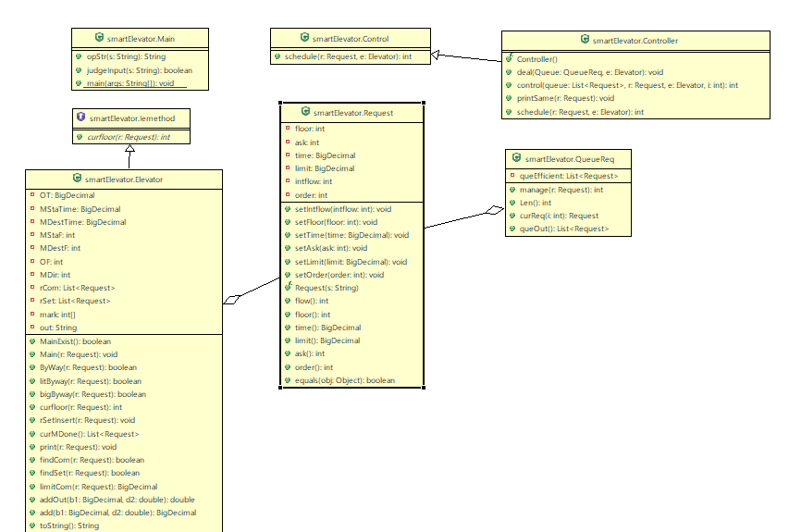The width and height of the screenshot is (789, 532).
Task: Click the class icon beside smartElevator.Elevator
Action: [x=77, y=179]
